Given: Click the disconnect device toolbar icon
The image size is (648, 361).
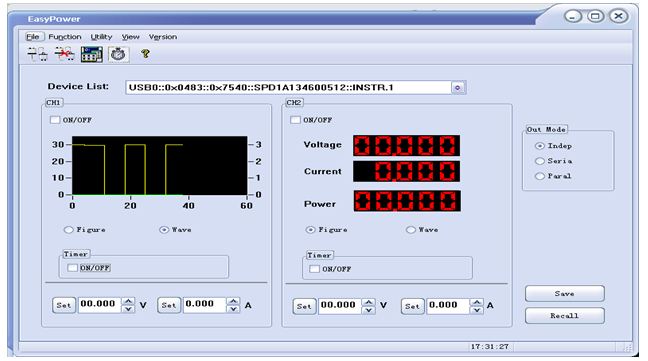Looking at the screenshot, I should [64, 54].
